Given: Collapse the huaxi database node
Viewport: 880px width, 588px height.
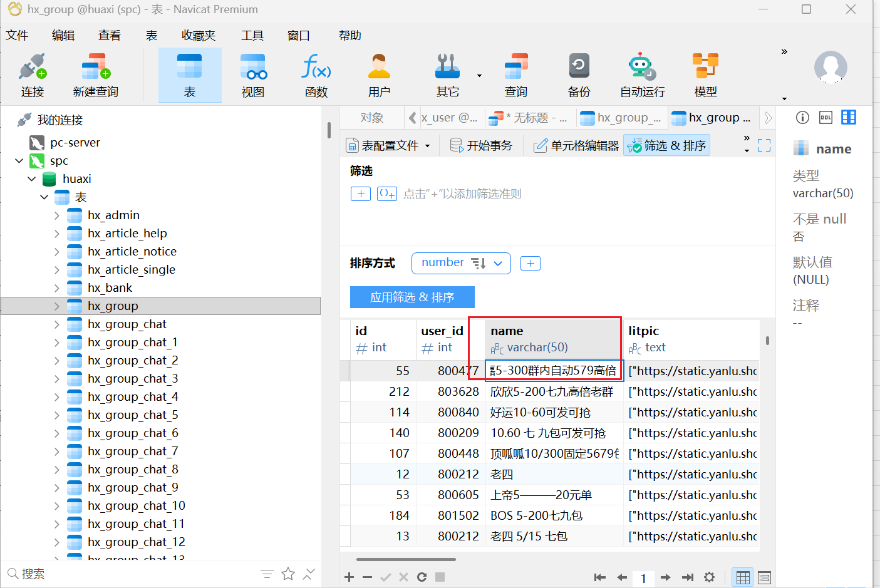Looking at the screenshot, I should [x=32, y=179].
